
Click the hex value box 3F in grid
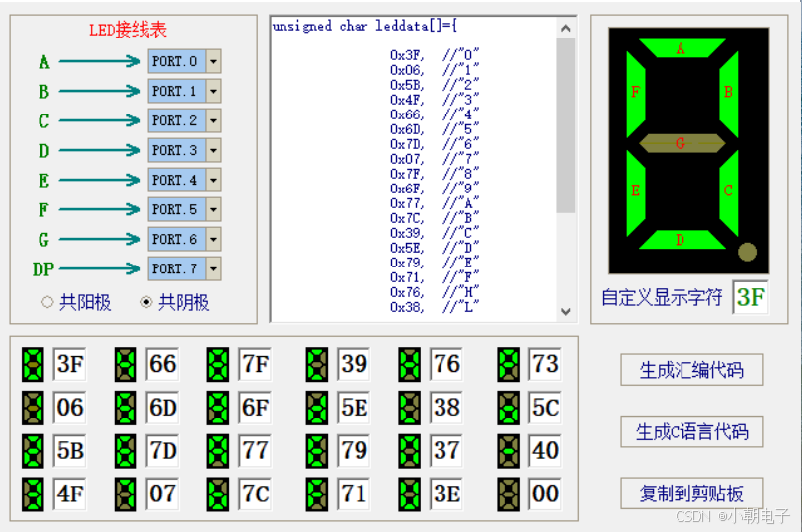(x=69, y=365)
